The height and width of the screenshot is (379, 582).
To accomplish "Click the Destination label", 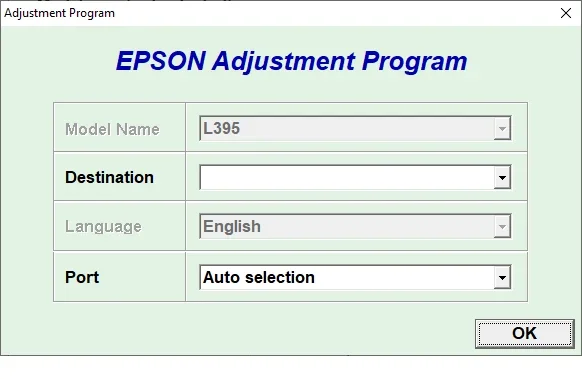I will [x=109, y=177].
